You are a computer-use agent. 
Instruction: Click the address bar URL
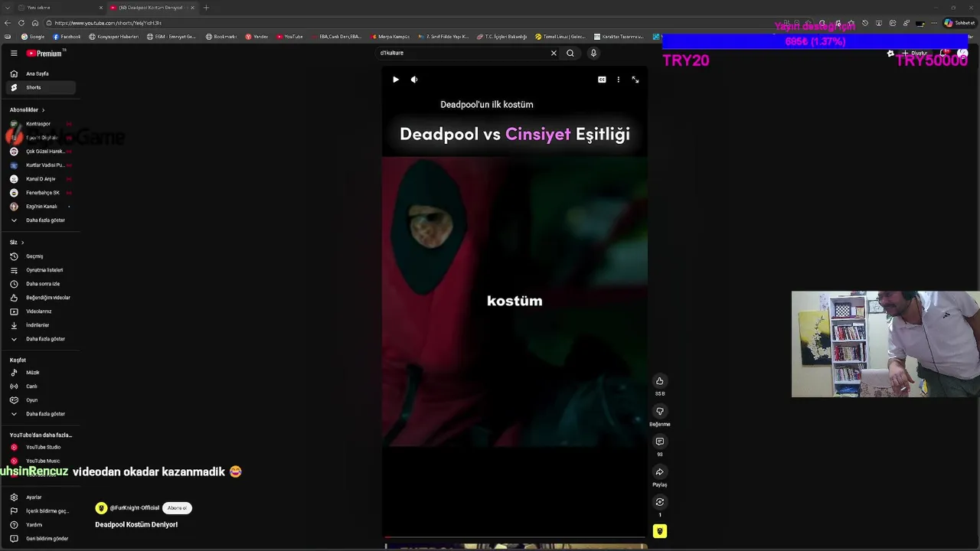(108, 23)
